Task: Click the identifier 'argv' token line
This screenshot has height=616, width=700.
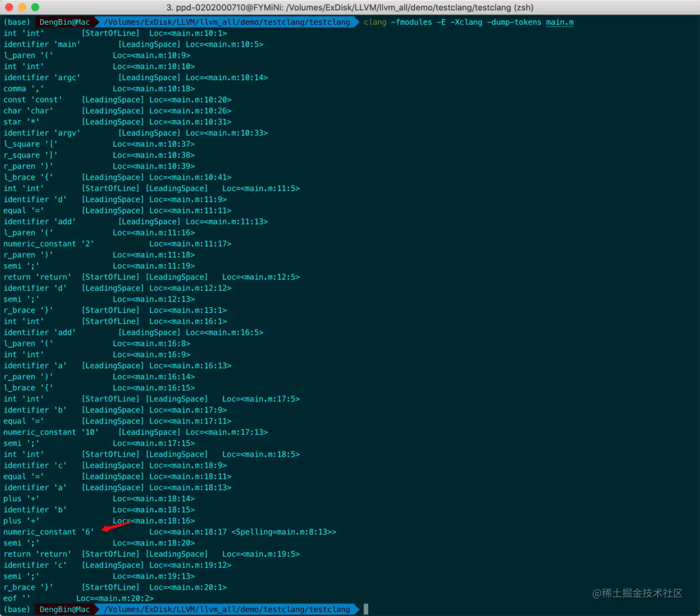Action: pos(135,133)
